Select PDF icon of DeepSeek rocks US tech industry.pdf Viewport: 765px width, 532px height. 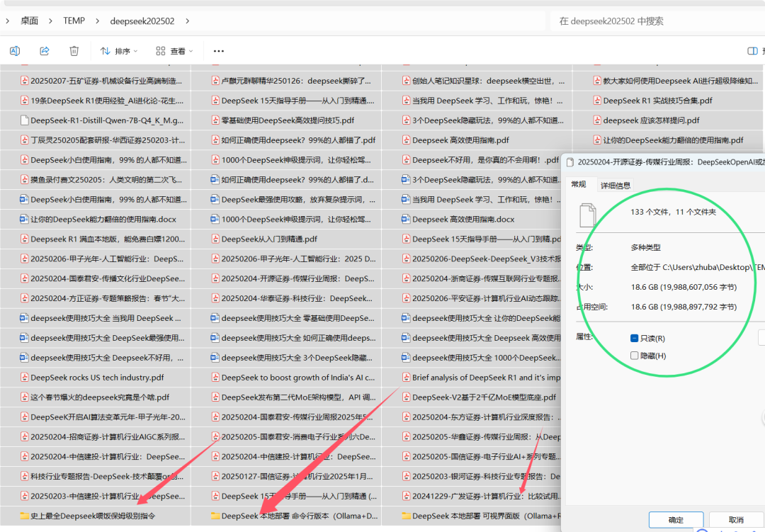click(x=24, y=378)
